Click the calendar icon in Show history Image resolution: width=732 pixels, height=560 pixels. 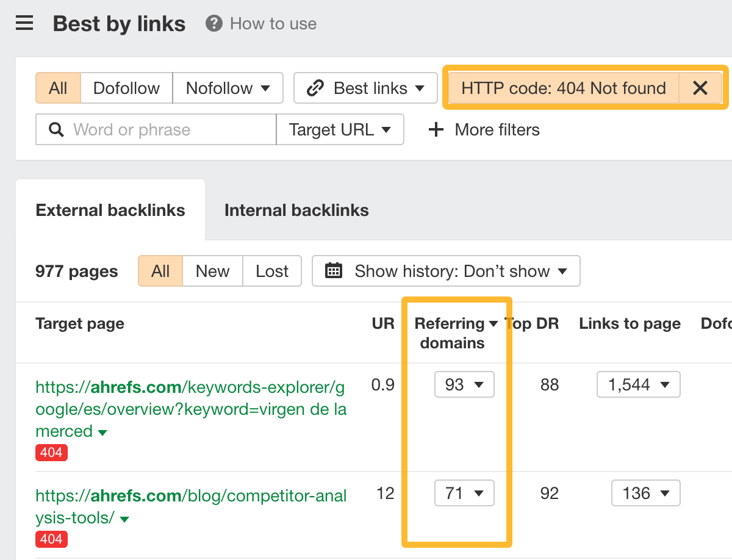coord(333,271)
